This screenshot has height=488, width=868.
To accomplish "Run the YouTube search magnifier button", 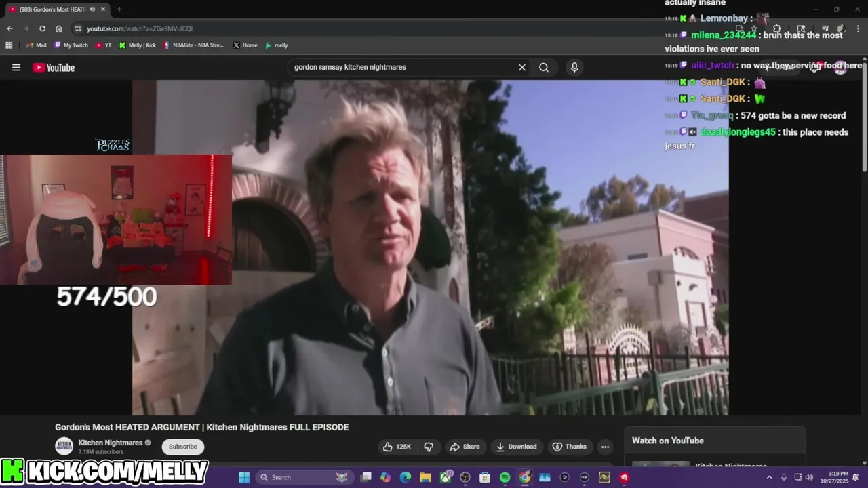I will point(544,68).
